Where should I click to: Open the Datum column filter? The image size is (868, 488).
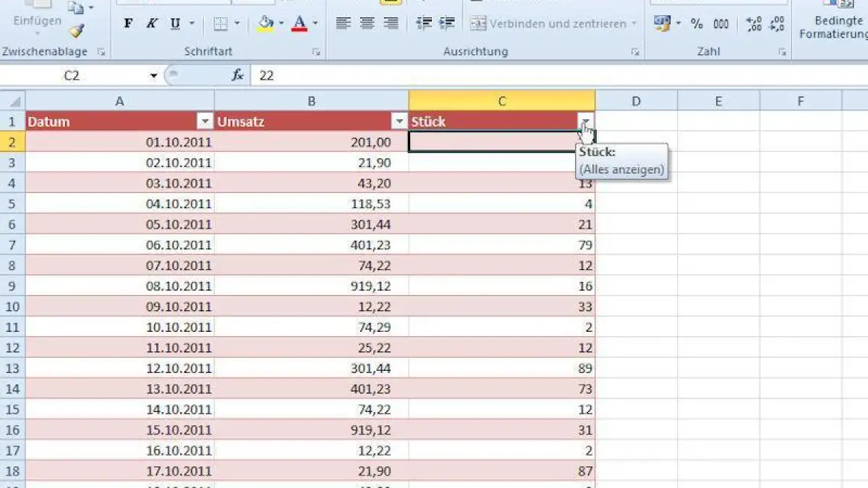(x=205, y=121)
